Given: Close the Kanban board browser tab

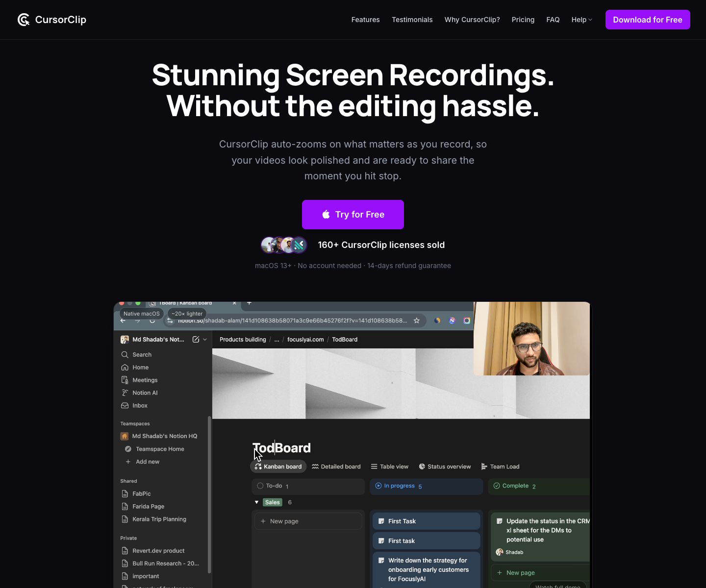Looking at the screenshot, I should click(234, 303).
